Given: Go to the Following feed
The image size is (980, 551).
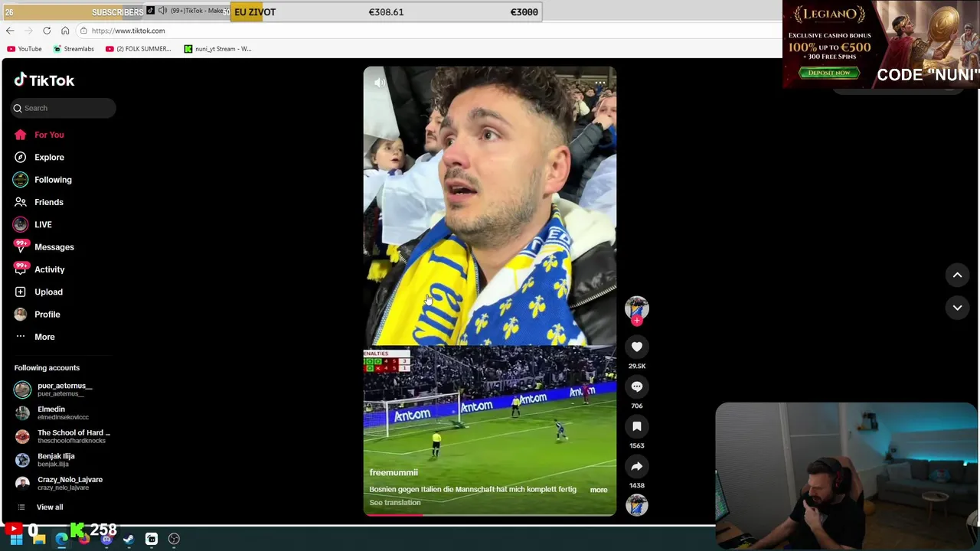Looking at the screenshot, I should [x=43, y=180].
